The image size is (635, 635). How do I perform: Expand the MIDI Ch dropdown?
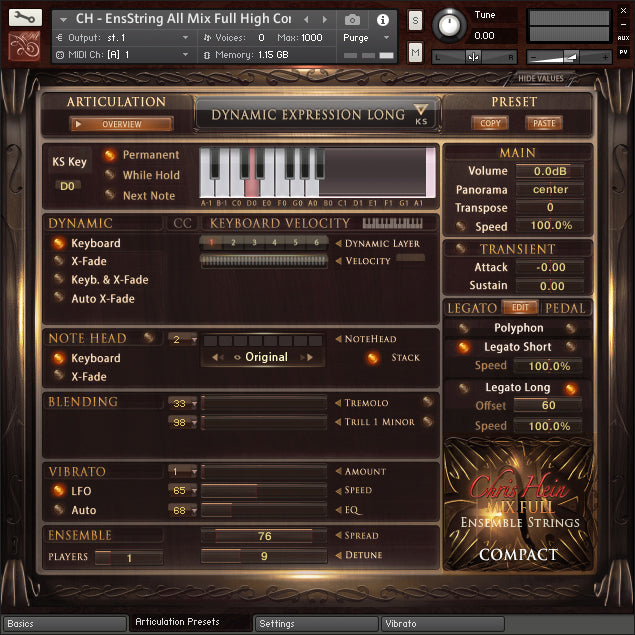(x=185, y=54)
